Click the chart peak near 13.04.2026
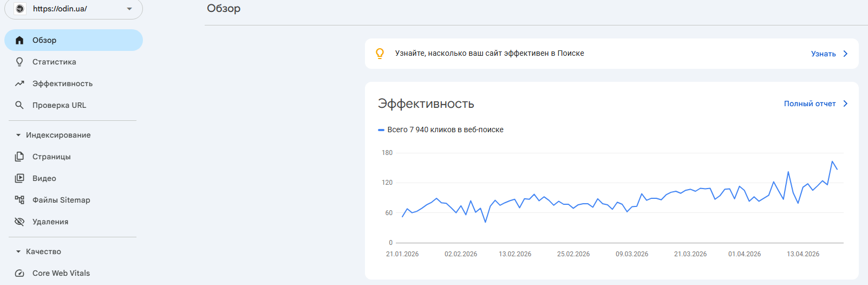 (832, 161)
